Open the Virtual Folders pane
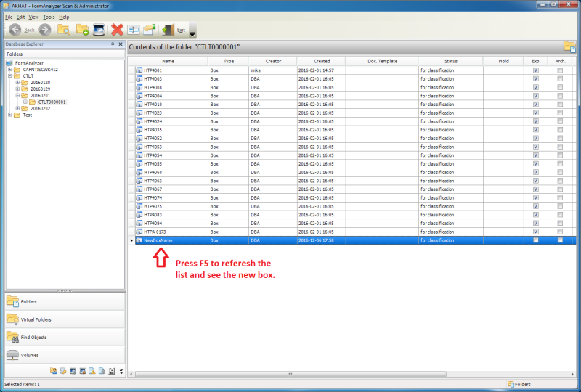This screenshot has height=392, width=581. click(65, 319)
